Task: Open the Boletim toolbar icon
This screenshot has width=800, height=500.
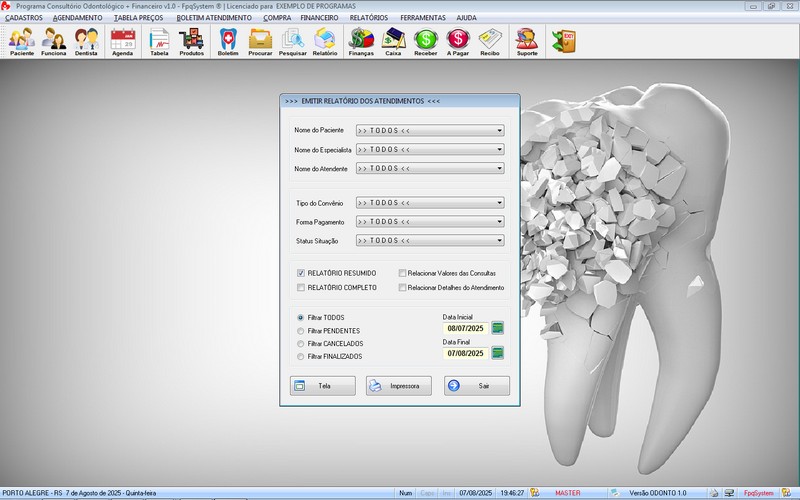Action: 228,41
